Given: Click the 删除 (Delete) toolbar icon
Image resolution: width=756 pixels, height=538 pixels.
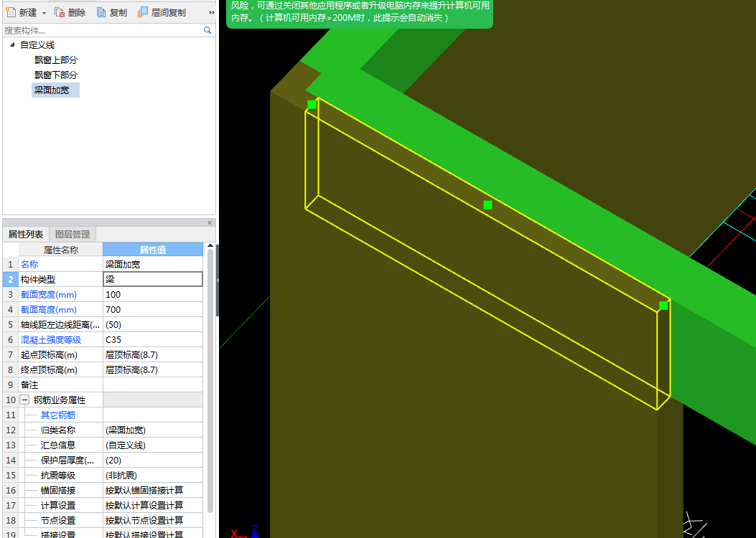Looking at the screenshot, I should point(60,12).
